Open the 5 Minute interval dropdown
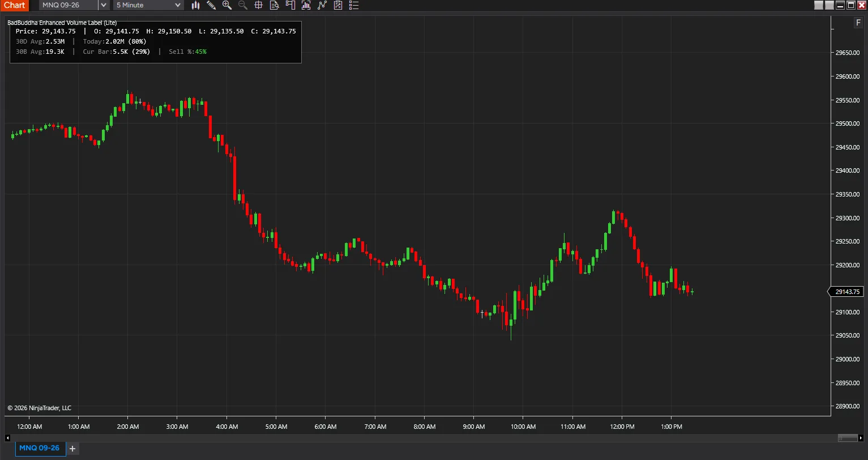 (148, 5)
